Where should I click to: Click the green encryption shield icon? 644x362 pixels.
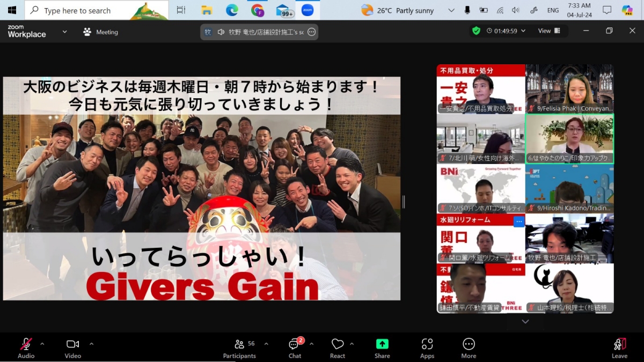(x=476, y=31)
